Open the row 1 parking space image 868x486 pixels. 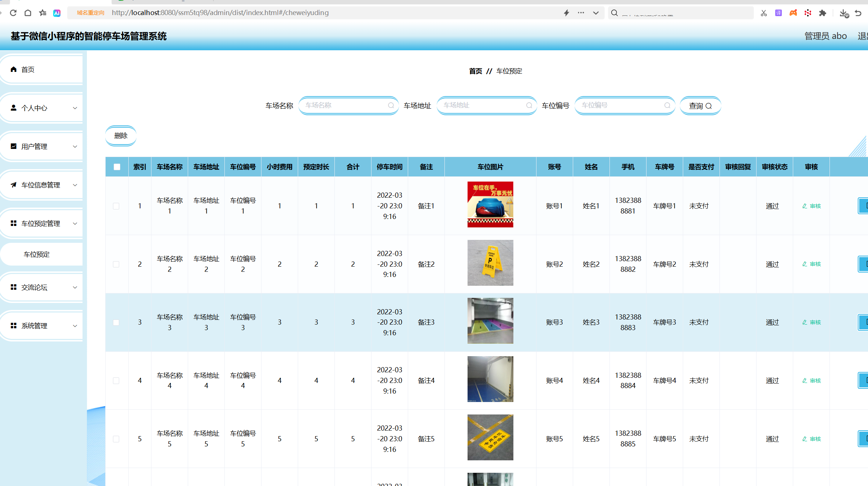pyautogui.click(x=490, y=205)
